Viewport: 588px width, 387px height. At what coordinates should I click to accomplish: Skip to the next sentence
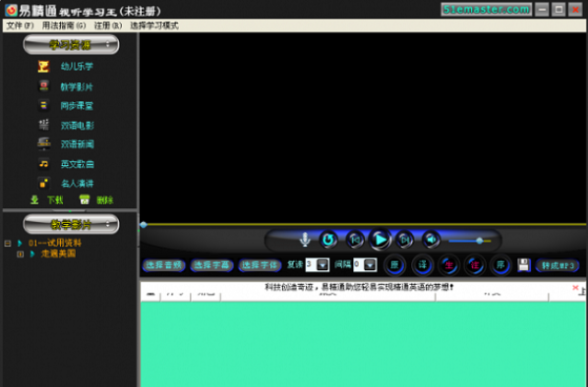click(x=405, y=240)
